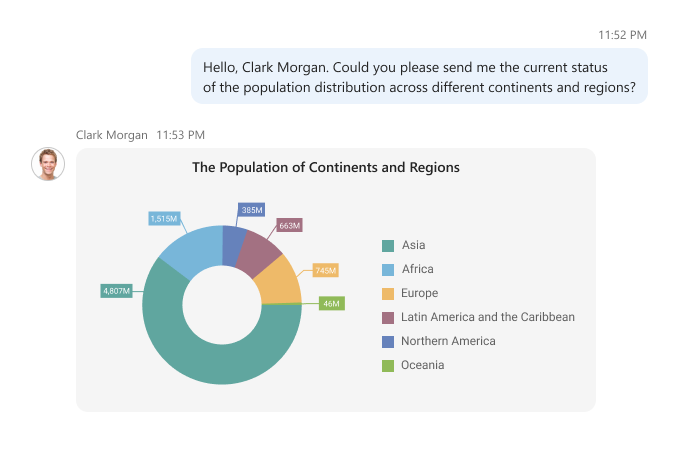
Task: Click the outgoing message bubble to Clark Morgan
Action: pos(419,77)
